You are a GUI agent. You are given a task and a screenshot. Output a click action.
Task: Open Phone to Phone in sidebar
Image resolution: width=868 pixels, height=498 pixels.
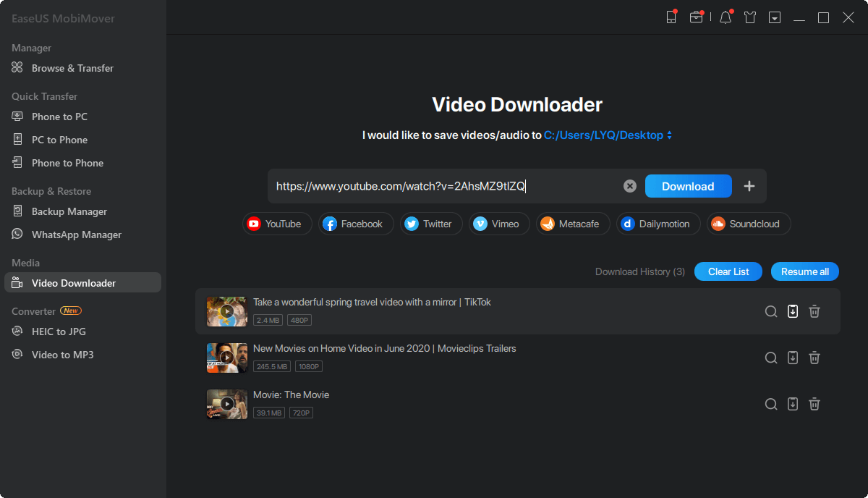pyautogui.click(x=82, y=163)
